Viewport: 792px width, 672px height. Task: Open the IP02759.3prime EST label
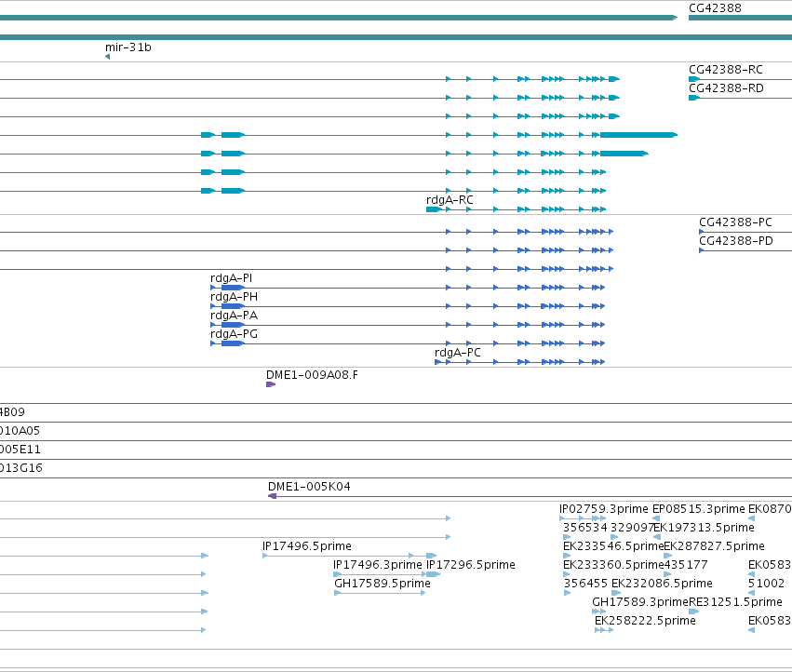point(604,509)
